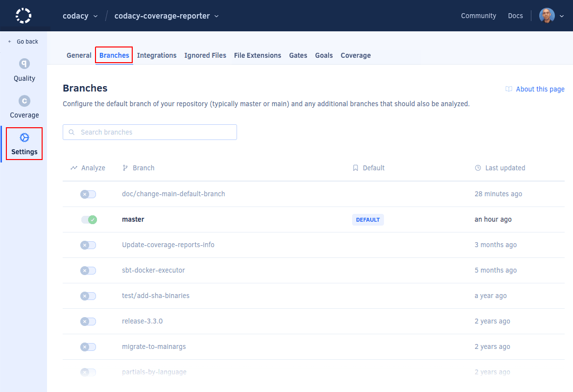Open the About this page link
The height and width of the screenshot is (392, 573).
pos(540,89)
